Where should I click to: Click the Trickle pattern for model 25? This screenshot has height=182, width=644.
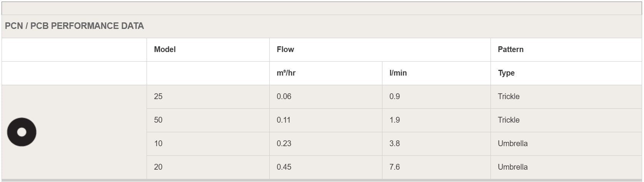[509, 96]
